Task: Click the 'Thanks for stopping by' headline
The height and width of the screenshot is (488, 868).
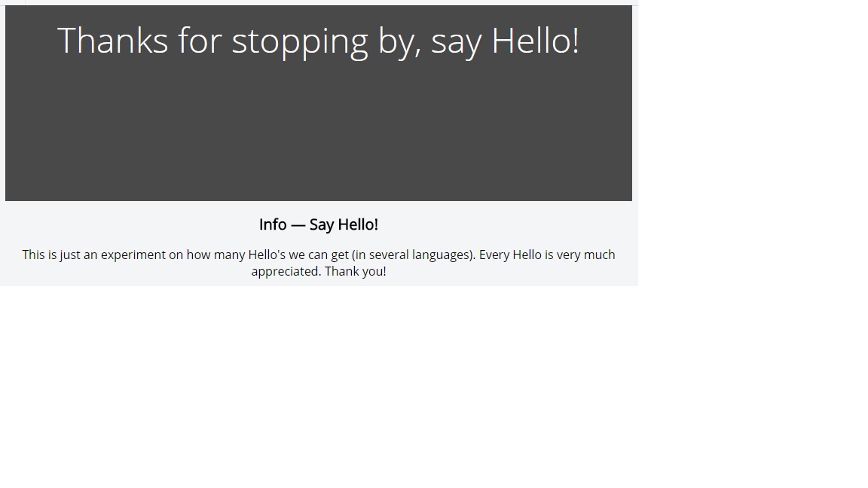Action: [x=318, y=41]
